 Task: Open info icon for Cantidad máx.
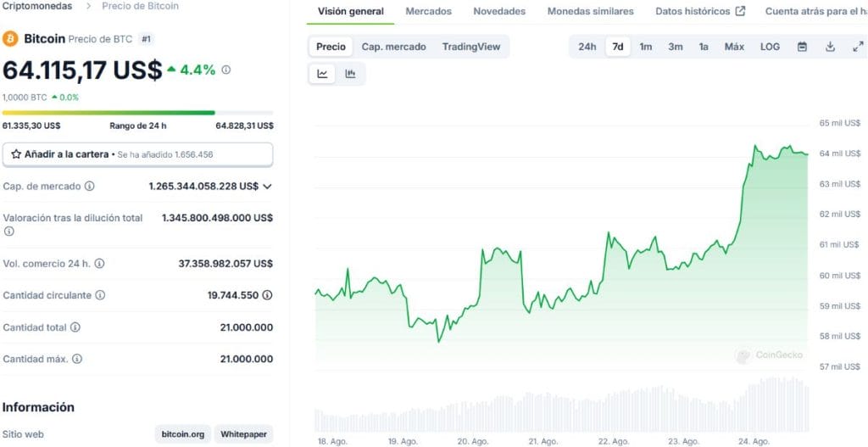77,359
